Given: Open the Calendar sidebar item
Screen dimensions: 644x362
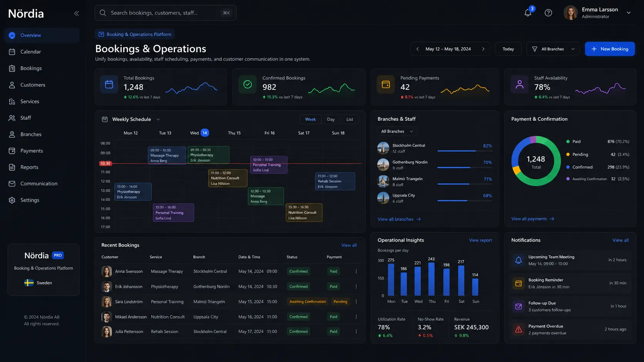Looking at the screenshot, I should point(42,52).
